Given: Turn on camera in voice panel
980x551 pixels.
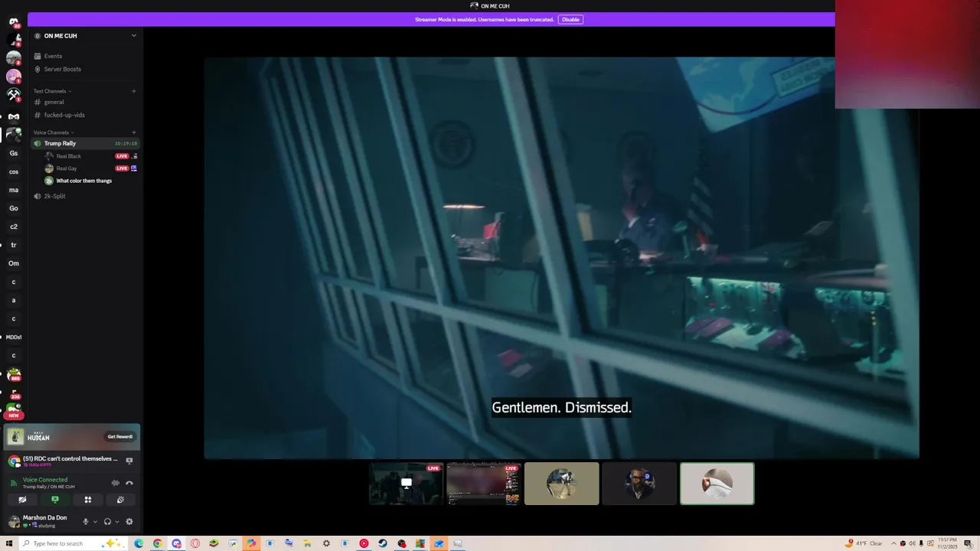Looking at the screenshot, I should point(22,500).
